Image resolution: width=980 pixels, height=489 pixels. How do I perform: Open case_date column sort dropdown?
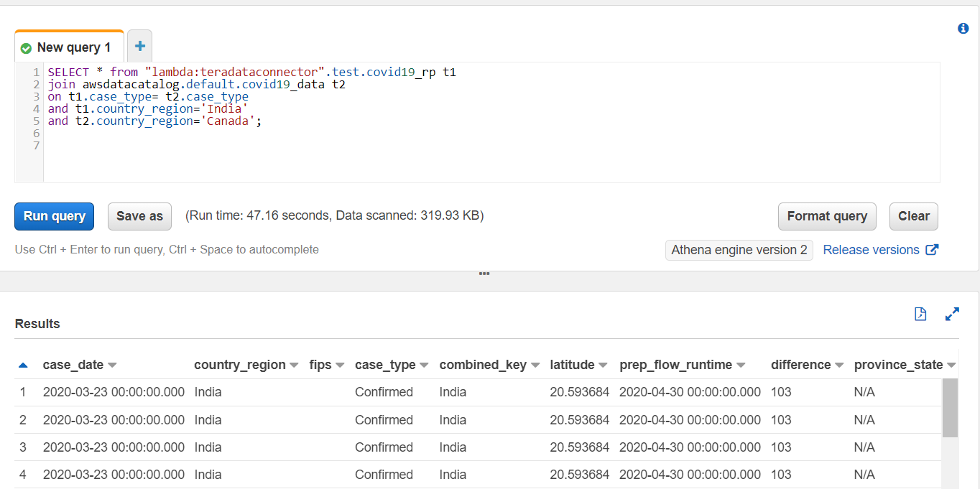pos(112,365)
